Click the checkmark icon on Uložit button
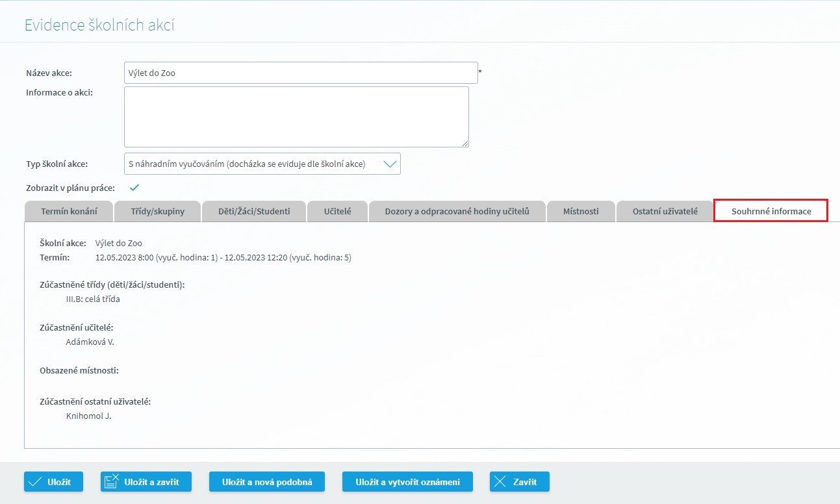Viewport: 840px width, 504px height. click(36, 482)
